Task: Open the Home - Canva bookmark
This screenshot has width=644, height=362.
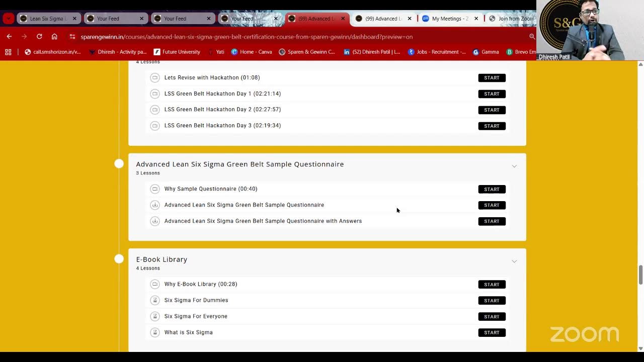Action: tap(252, 52)
